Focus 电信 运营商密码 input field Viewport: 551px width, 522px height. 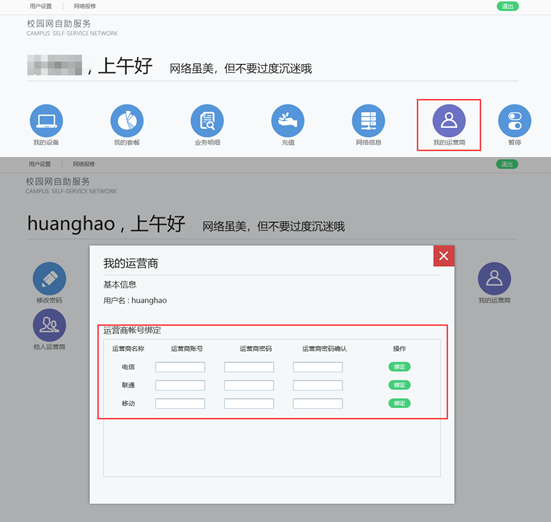click(x=249, y=367)
